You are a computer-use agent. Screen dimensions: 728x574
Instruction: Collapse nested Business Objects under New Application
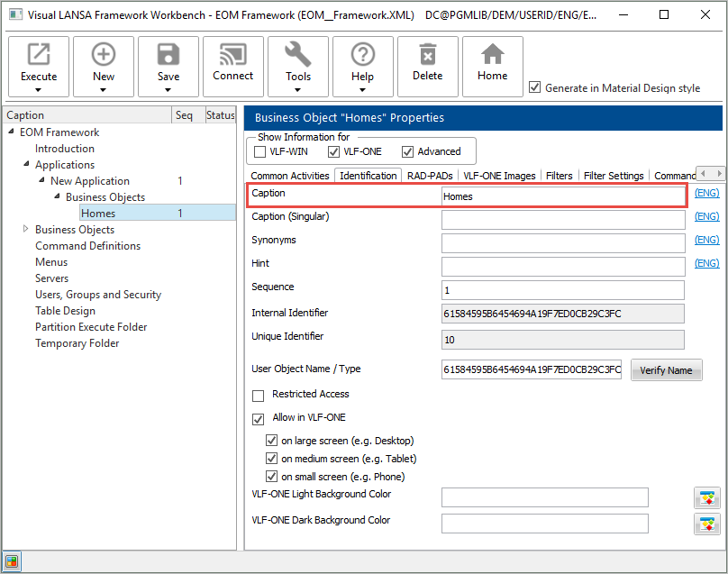57,196
